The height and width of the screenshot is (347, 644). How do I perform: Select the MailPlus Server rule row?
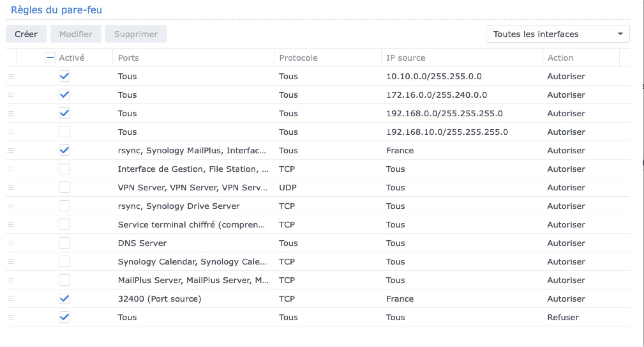click(x=193, y=280)
